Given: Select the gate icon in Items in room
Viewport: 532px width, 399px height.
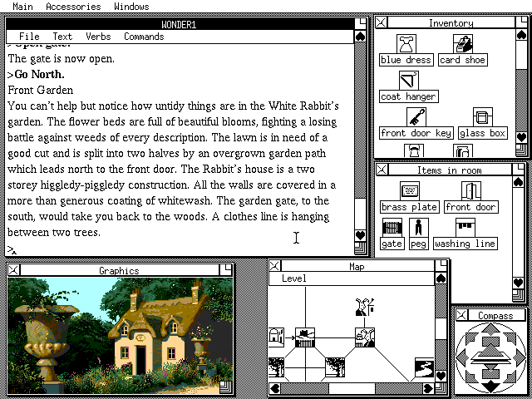Looking at the screenshot, I should (x=392, y=228).
